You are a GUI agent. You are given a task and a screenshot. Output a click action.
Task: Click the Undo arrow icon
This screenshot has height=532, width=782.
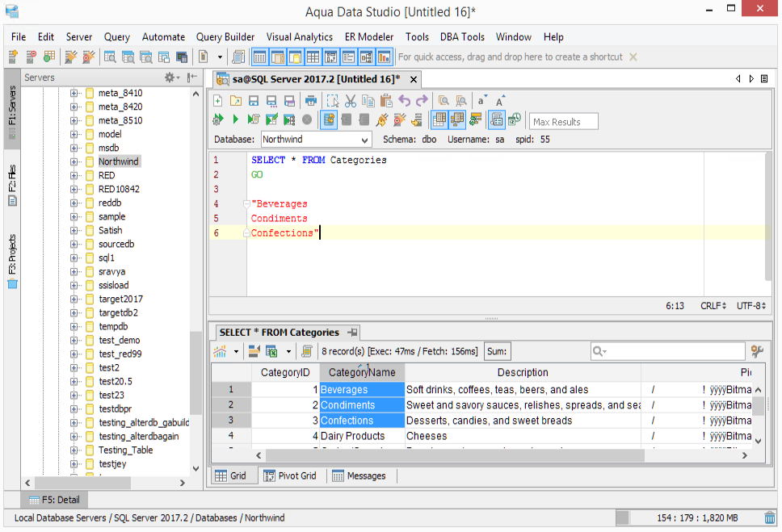click(404, 101)
